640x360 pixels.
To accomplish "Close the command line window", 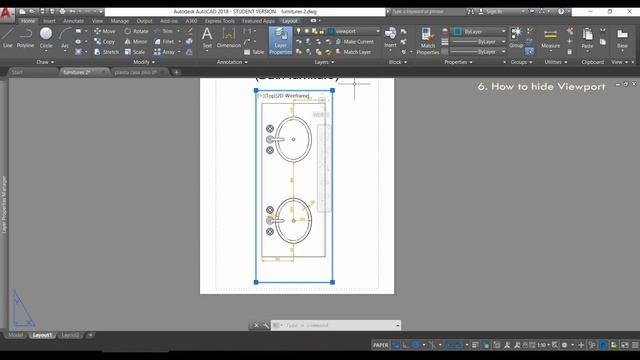I will [256, 325].
